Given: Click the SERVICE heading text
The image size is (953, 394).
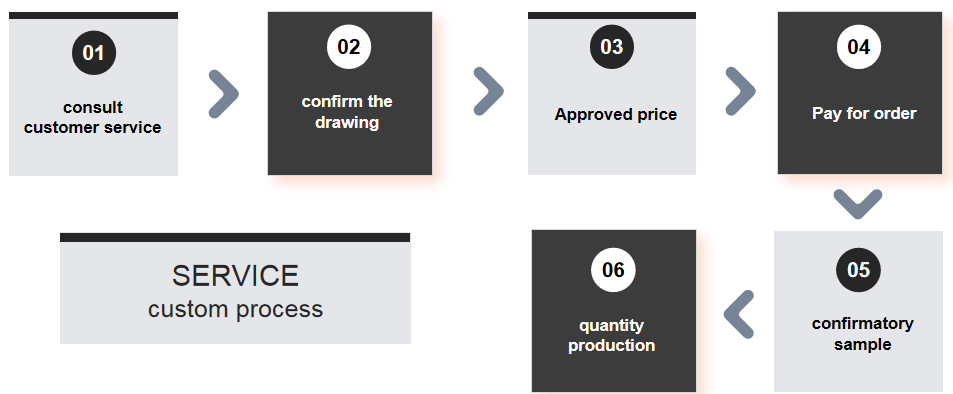Looking at the screenshot, I should 235,275.
